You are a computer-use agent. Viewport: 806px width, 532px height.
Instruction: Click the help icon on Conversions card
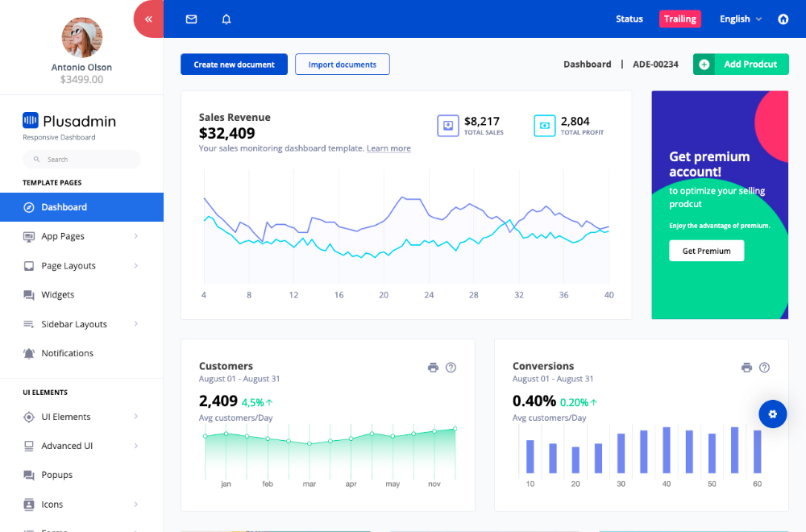coord(764,368)
